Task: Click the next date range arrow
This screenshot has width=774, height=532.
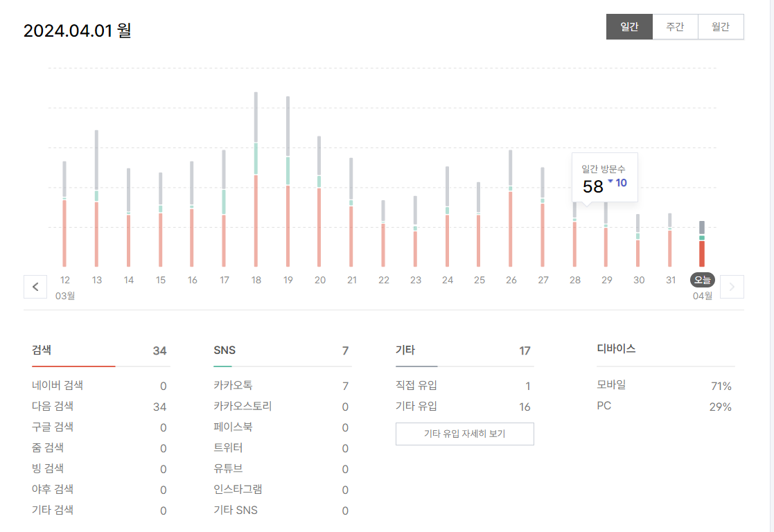Action: pyautogui.click(x=732, y=287)
